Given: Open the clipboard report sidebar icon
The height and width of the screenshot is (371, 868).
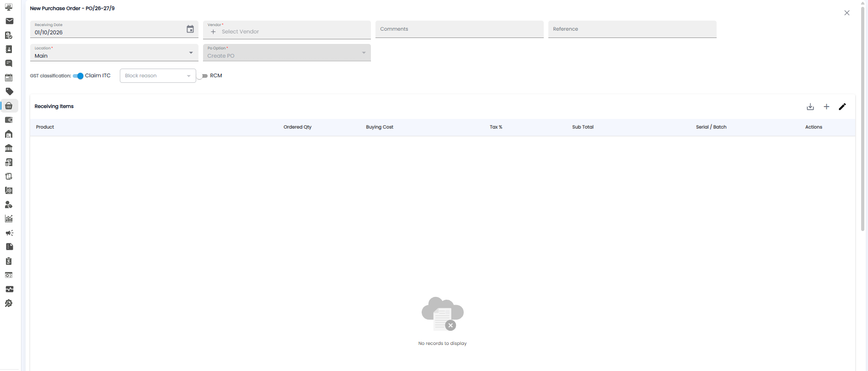Looking at the screenshot, I should [x=9, y=261].
